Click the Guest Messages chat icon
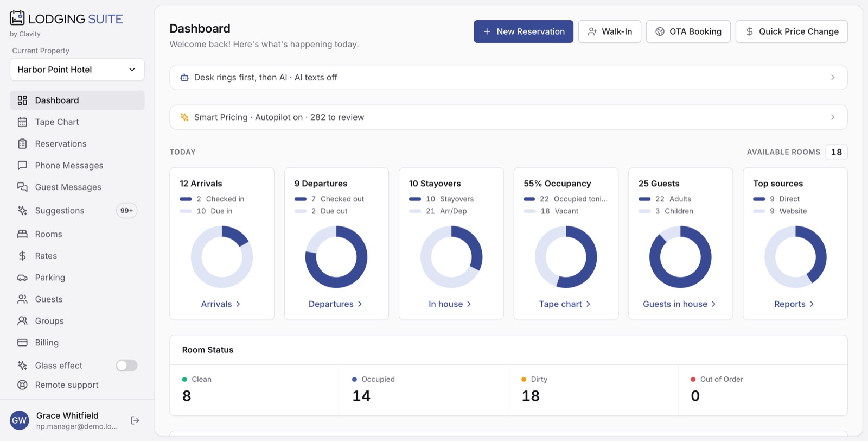This screenshot has height=441, width=868. click(22, 187)
